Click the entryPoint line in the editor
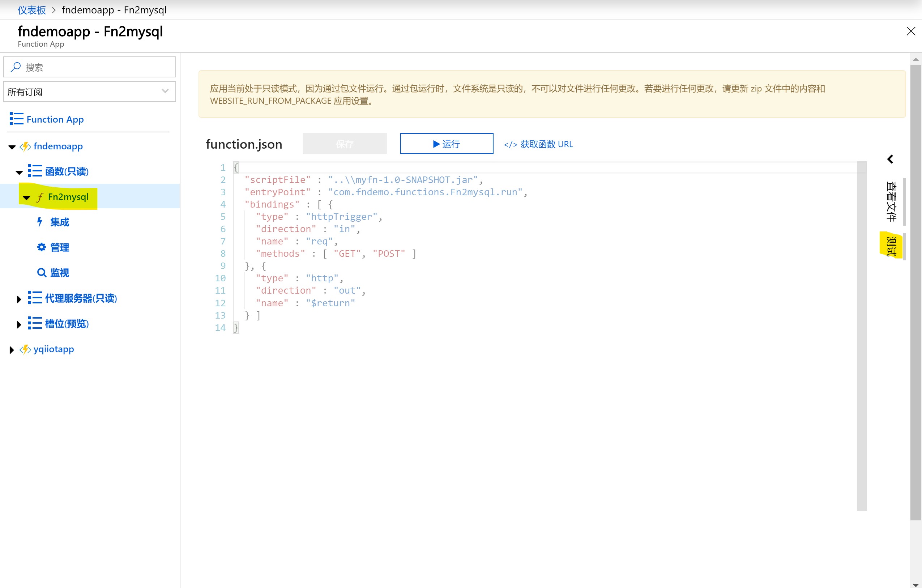This screenshot has width=922, height=588. point(386,192)
